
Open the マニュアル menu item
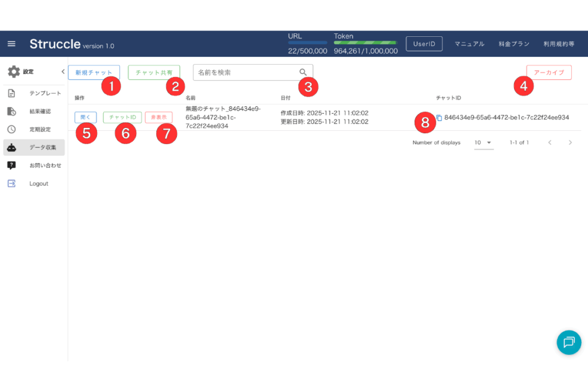469,44
